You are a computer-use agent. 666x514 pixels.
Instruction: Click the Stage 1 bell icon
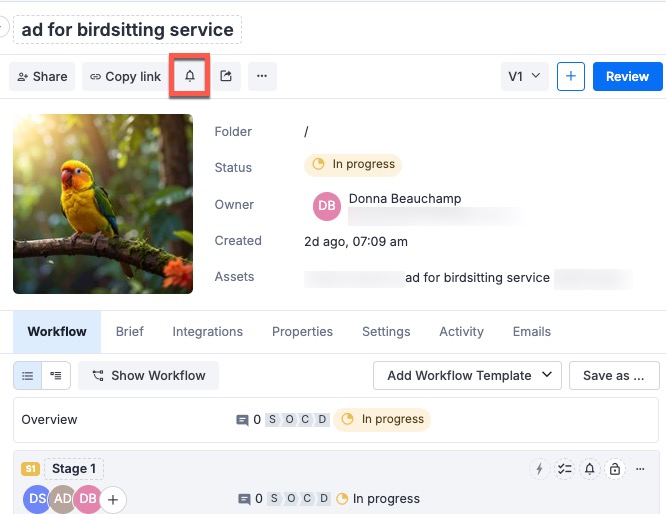(590, 468)
